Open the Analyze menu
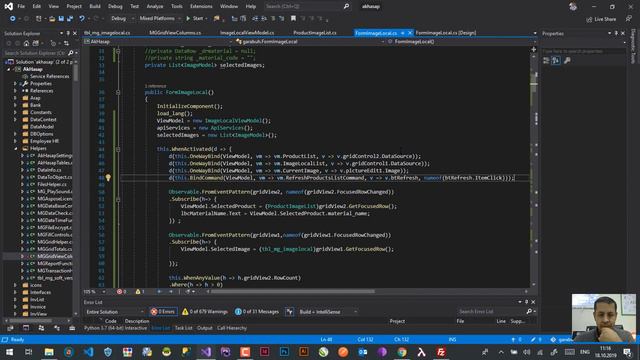 155,6
